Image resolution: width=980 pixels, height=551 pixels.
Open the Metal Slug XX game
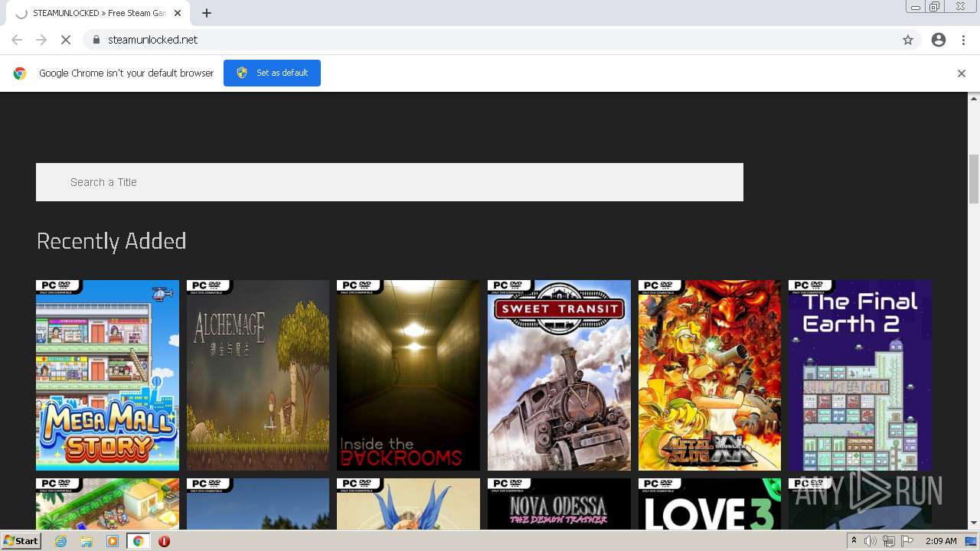710,375
